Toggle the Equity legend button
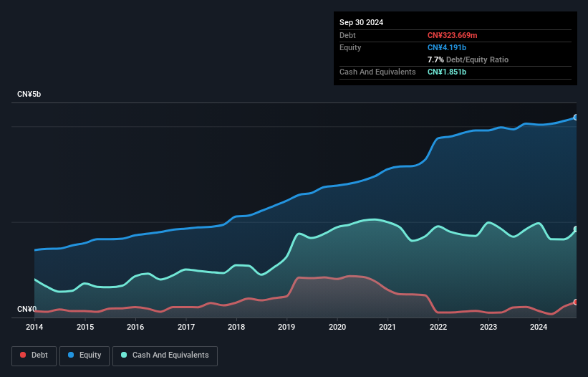This screenshot has width=588, height=377. pyautogui.click(x=85, y=355)
